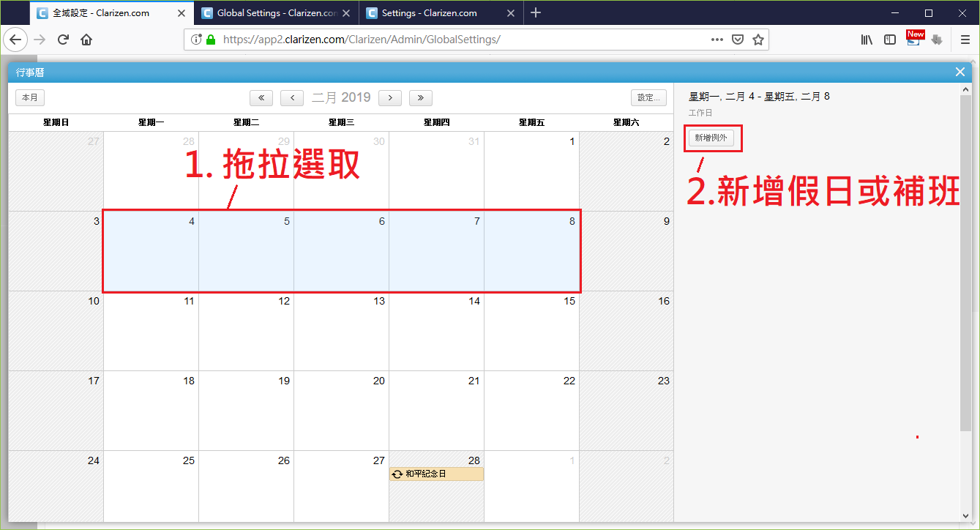This screenshot has width=980, height=530.
Task: Show site information icon in address bar
Action: tap(196, 40)
